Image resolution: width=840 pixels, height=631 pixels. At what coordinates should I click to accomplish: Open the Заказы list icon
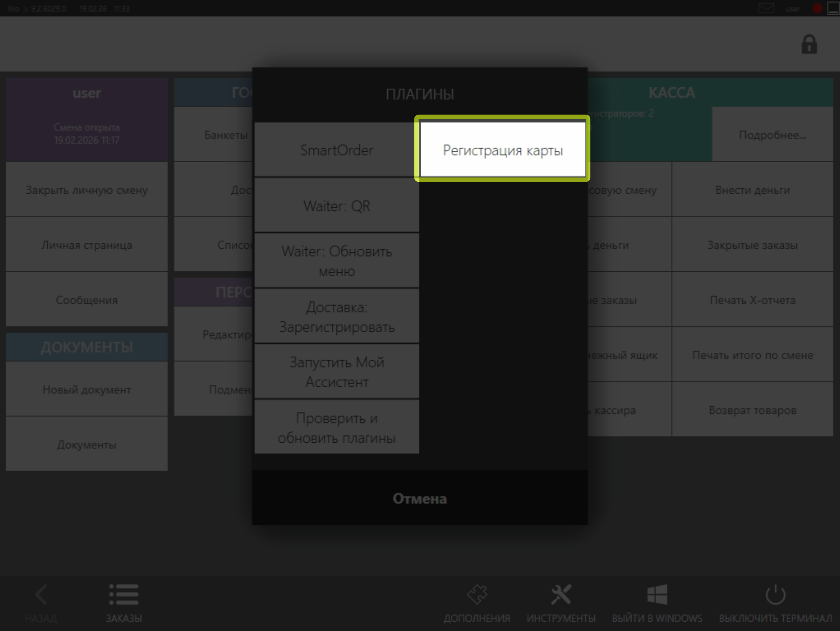click(x=124, y=594)
